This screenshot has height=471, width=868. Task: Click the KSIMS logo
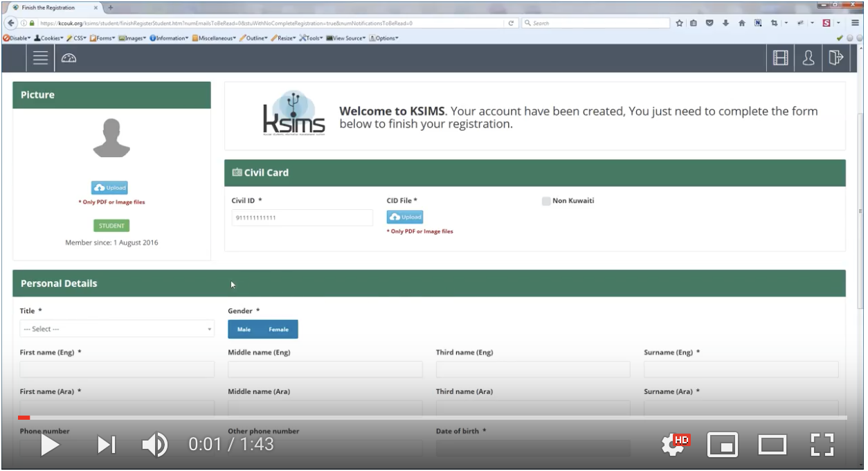coord(293,112)
